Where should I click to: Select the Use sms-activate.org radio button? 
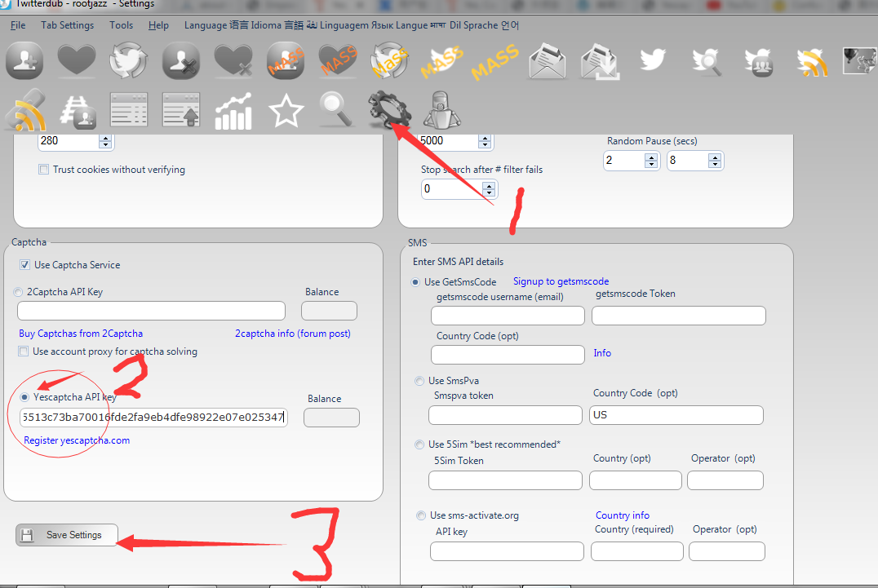[421, 515]
